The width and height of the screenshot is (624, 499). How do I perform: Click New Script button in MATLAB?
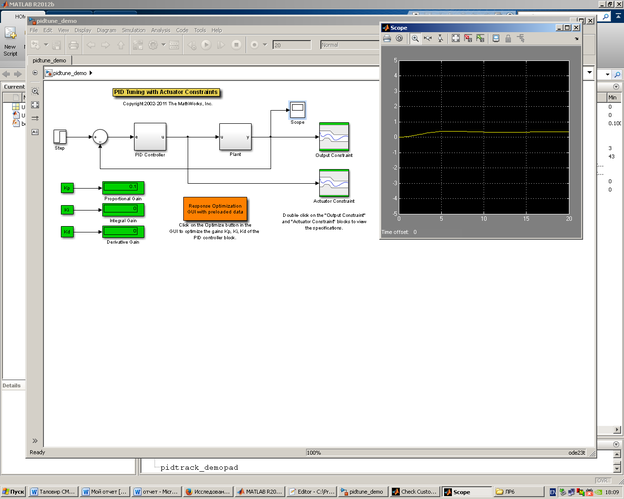pos(10,48)
